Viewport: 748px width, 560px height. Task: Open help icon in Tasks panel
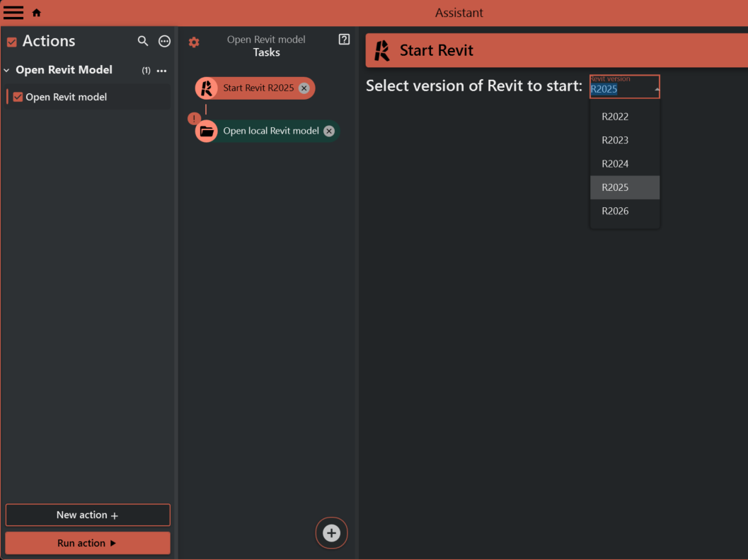(x=344, y=40)
